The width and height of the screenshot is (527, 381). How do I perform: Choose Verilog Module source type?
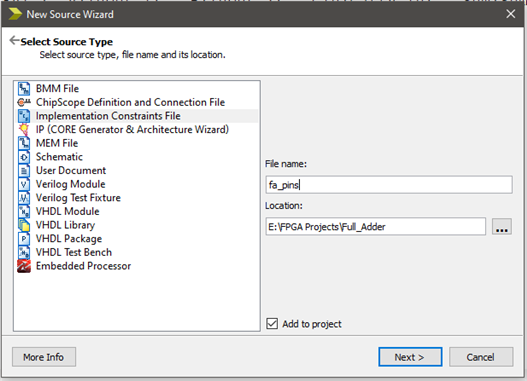(71, 184)
